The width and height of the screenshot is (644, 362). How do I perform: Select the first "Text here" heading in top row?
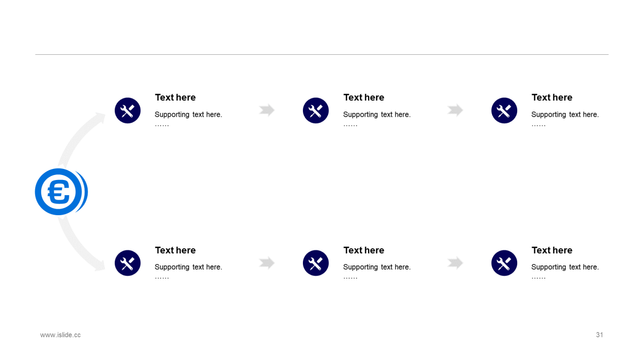(x=175, y=98)
